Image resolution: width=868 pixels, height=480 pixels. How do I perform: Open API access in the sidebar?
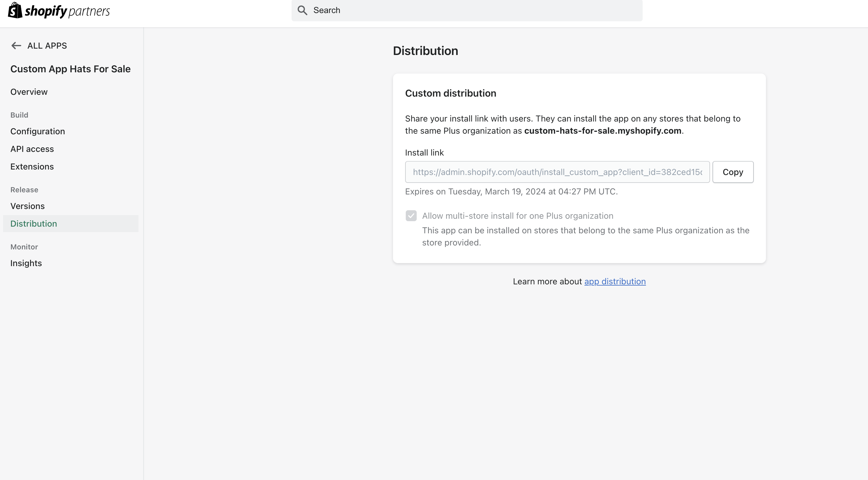(32, 149)
